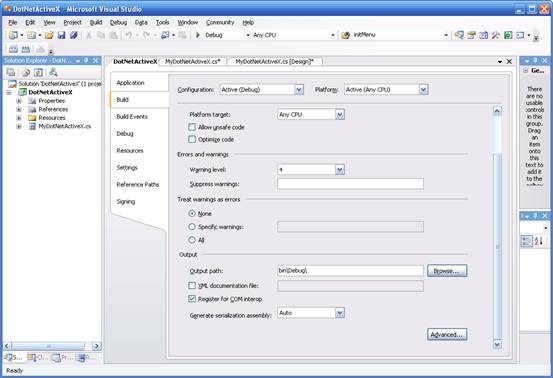Open the Platform Active (Any CPU) dropdown
Image resolution: width=553 pixels, height=378 pixels.
click(423, 90)
